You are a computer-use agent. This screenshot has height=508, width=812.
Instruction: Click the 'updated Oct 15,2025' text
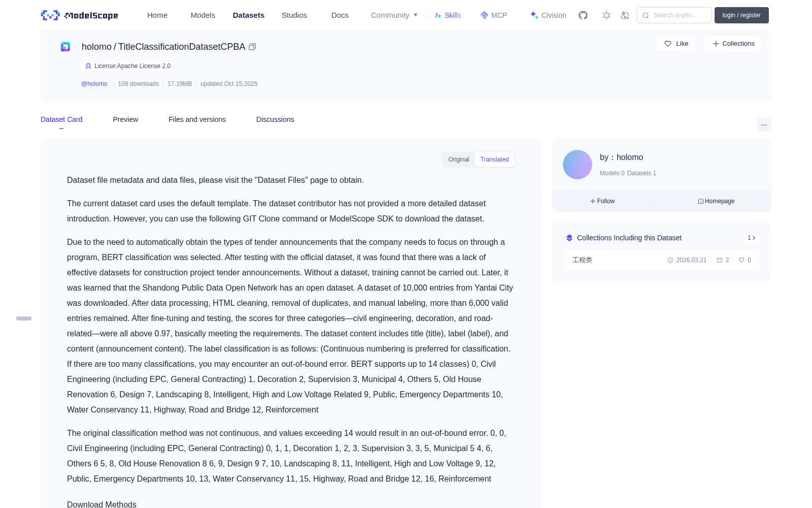(x=229, y=84)
